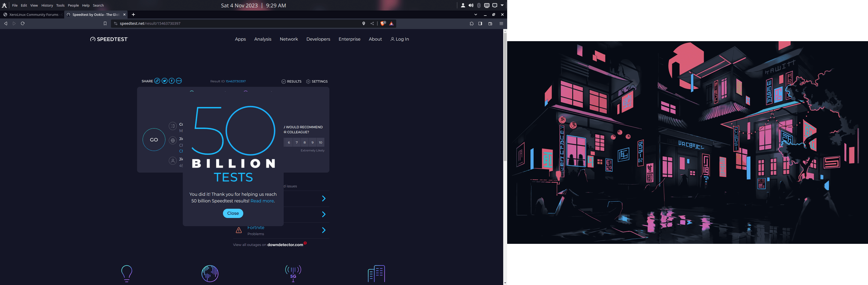The width and height of the screenshot is (868, 285).
Task: Open the Enterprise navigation link
Action: coord(349,39)
